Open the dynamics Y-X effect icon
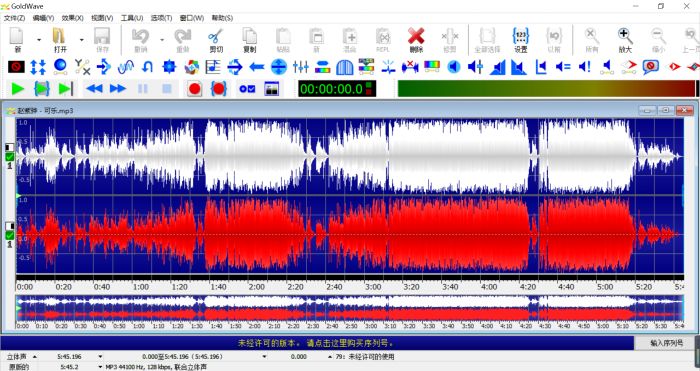Image resolution: width=700 pixels, height=371 pixels. (x=82, y=67)
